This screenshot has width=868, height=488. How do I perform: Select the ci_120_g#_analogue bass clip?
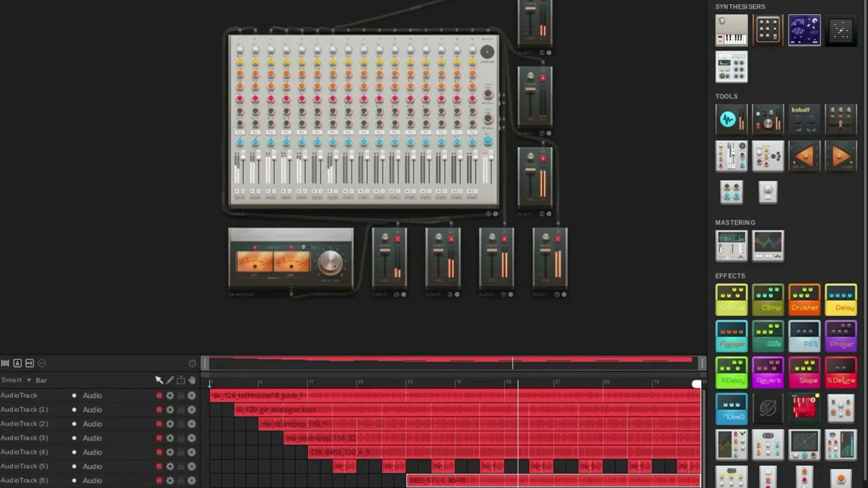click(467, 409)
